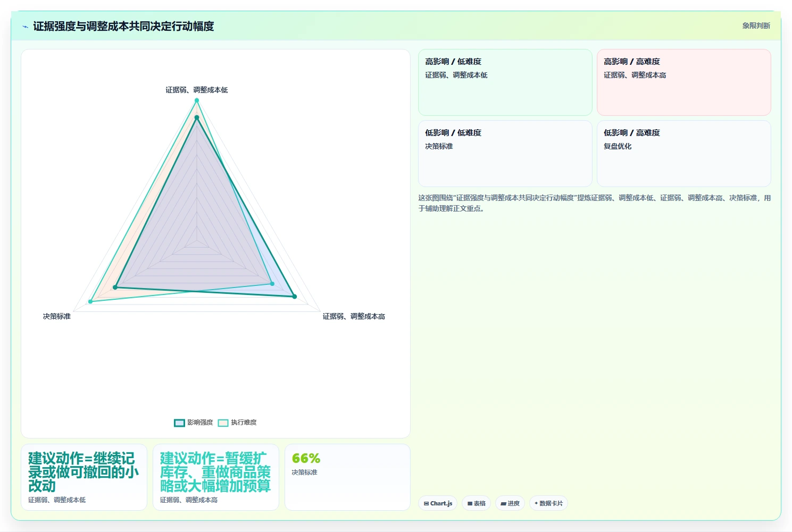Click the 执行难度 point at top axis
792x532 pixels.
point(197,100)
